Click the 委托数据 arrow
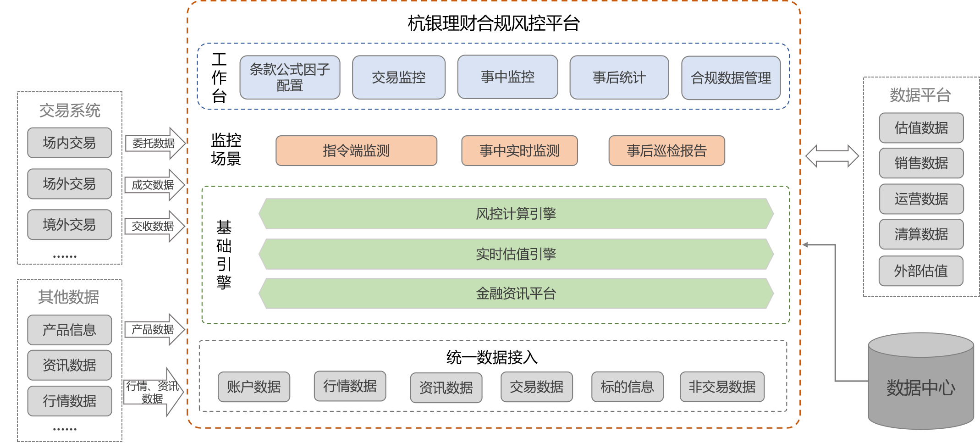 [x=155, y=144]
